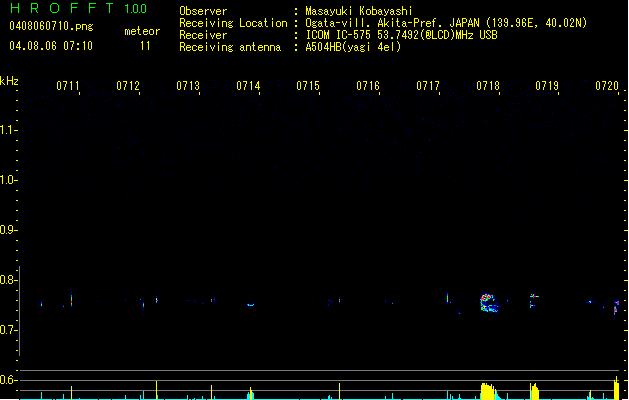The width and height of the screenshot is (629, 400).
Task: Click the 1.0 kHz axis label
Action: [8, 180]
